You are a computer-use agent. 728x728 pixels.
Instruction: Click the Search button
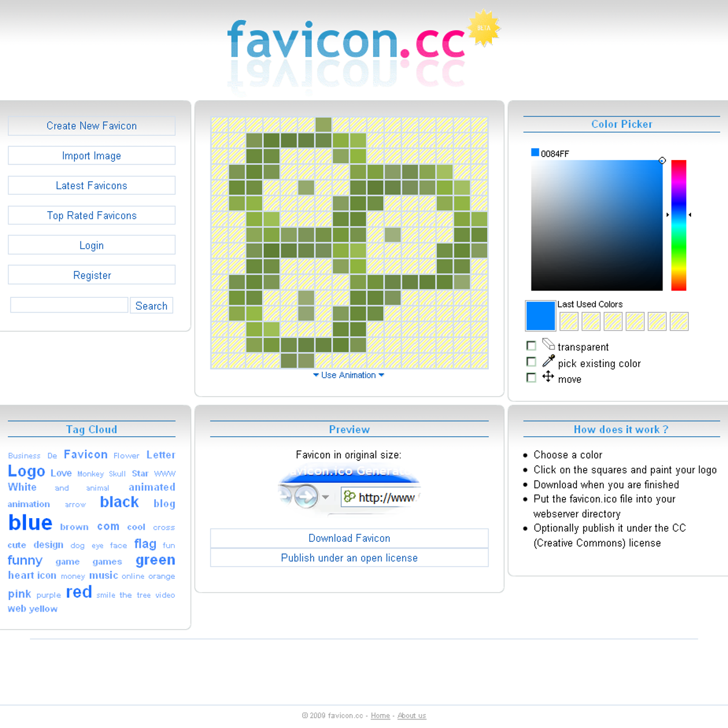pyautogui.click(x=152, y=306)
